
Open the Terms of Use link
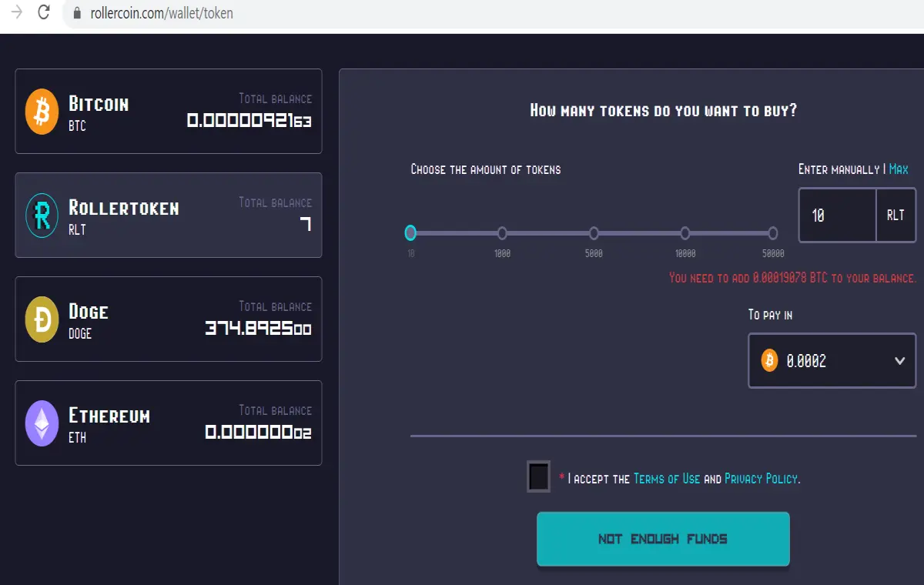click(667, 479)
